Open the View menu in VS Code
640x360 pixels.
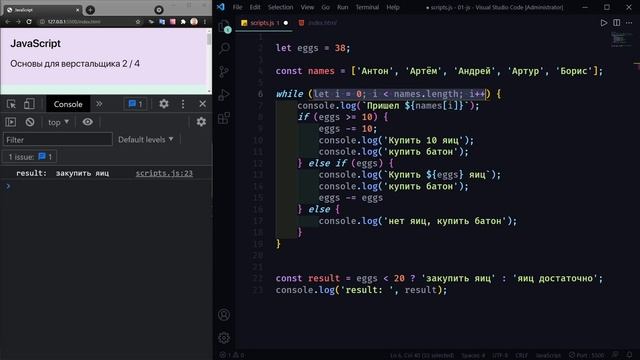click(307, 7)
